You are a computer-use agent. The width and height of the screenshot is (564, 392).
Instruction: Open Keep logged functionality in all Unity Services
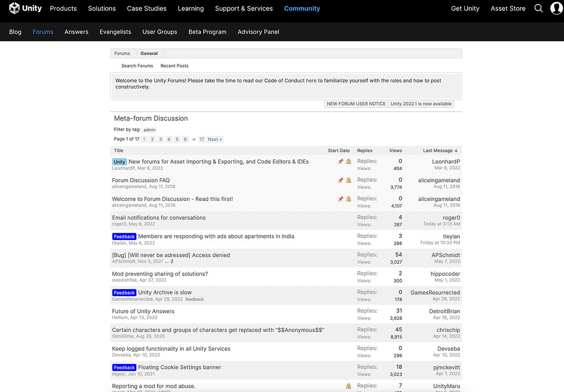pyautogui.click(x=171, y=349)
